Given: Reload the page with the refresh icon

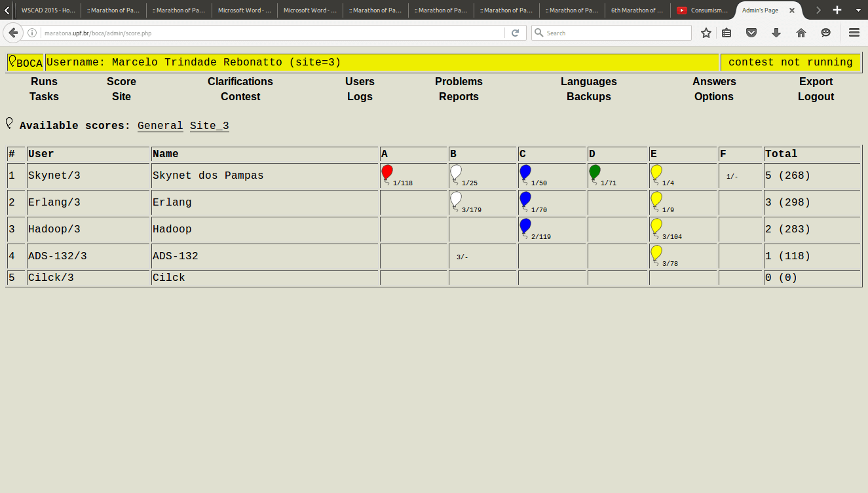Looking at the screenshot, I should (x=515, y=33).
